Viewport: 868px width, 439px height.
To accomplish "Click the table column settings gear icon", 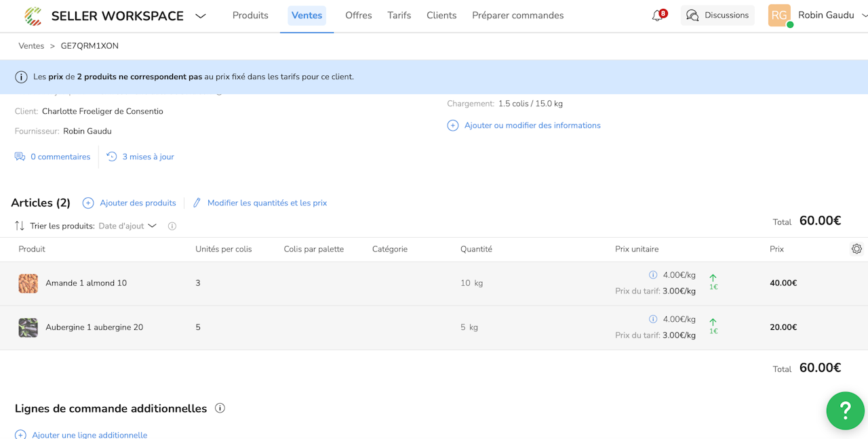I will [x=856, y=249].
